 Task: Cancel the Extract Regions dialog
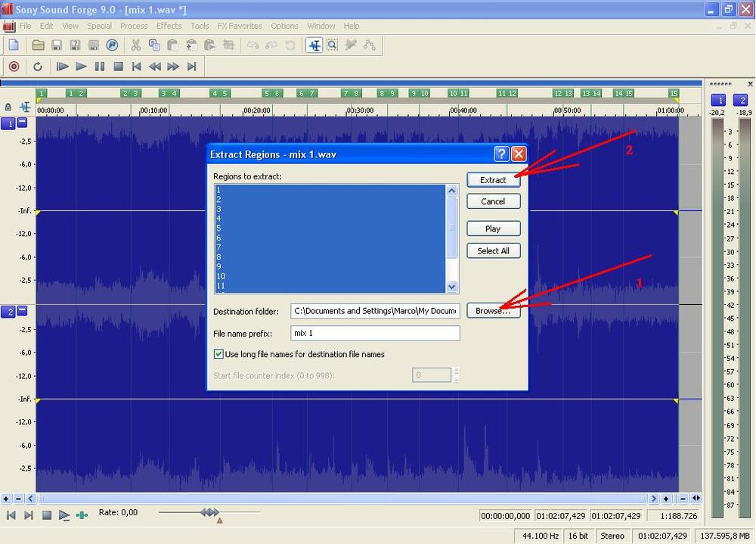pos(493,201)
